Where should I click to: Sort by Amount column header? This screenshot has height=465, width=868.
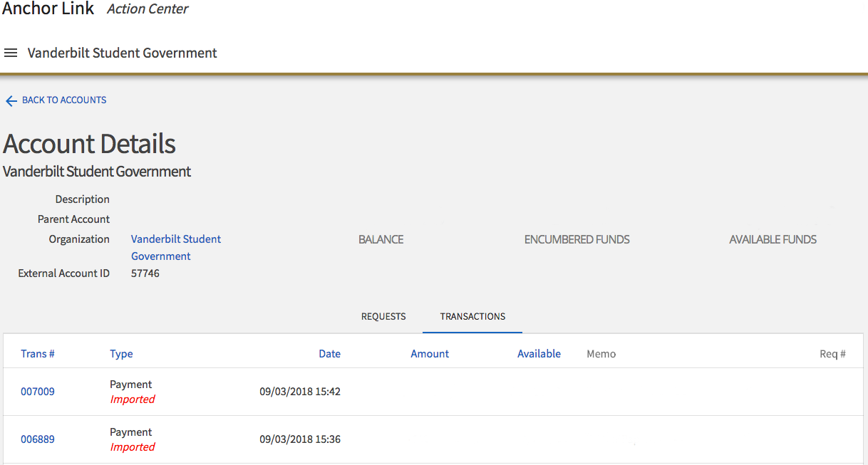(x=430, y=354)
